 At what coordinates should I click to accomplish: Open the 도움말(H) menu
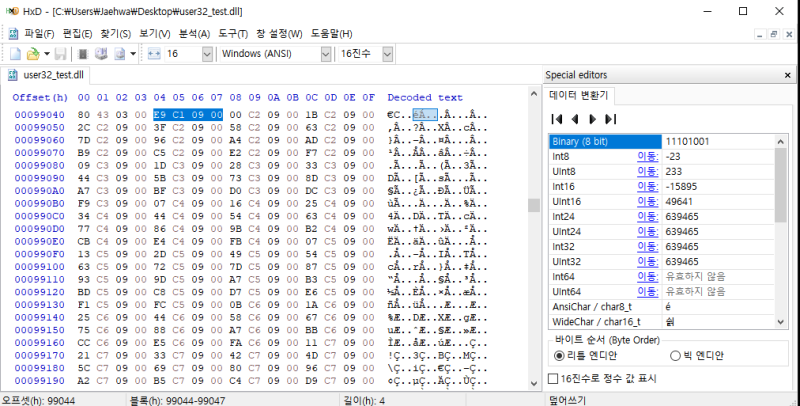point(332,34)
